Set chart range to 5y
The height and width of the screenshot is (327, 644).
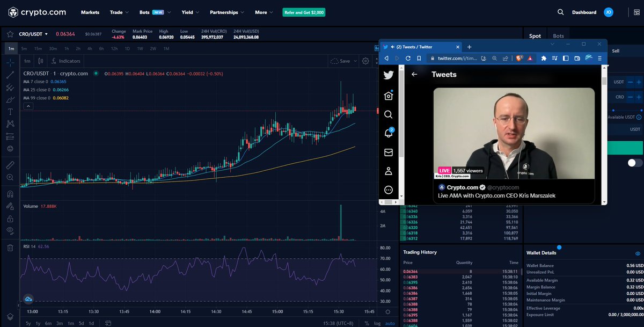coord(28,323)
